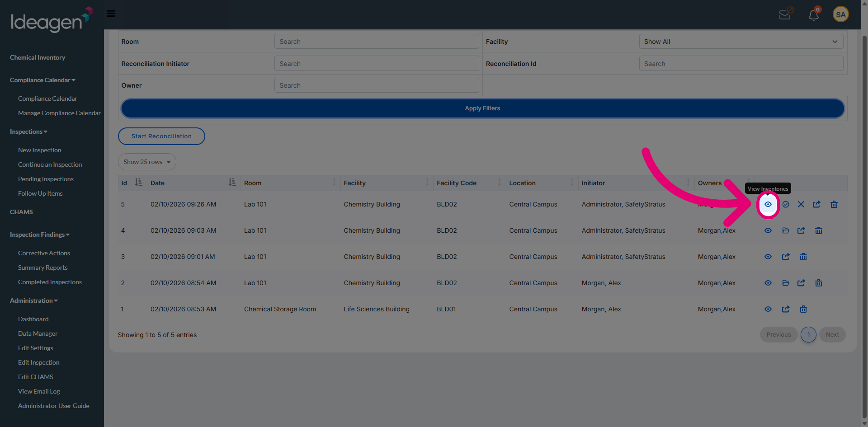This screenshot has height=427, width=868.
Task: Sort the table by Id column
Action: pyautogui.click(x=132, y=183)
